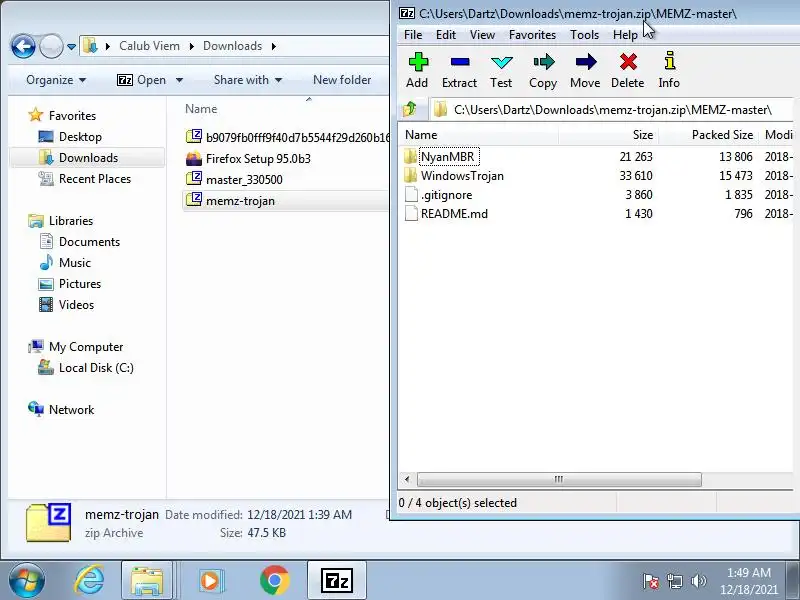Switch to 7-Zip taskbar button
The image size is (800, 600).
point(337,581)
